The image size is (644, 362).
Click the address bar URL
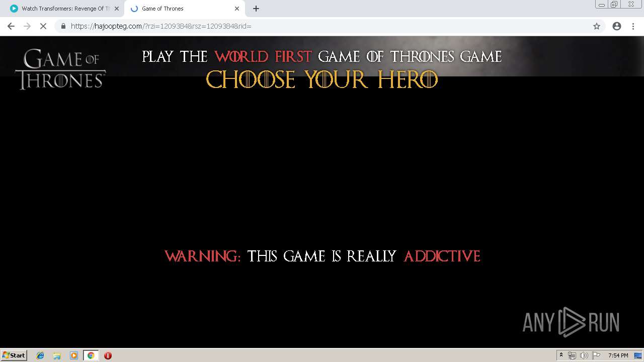click(x=161, y=26)
